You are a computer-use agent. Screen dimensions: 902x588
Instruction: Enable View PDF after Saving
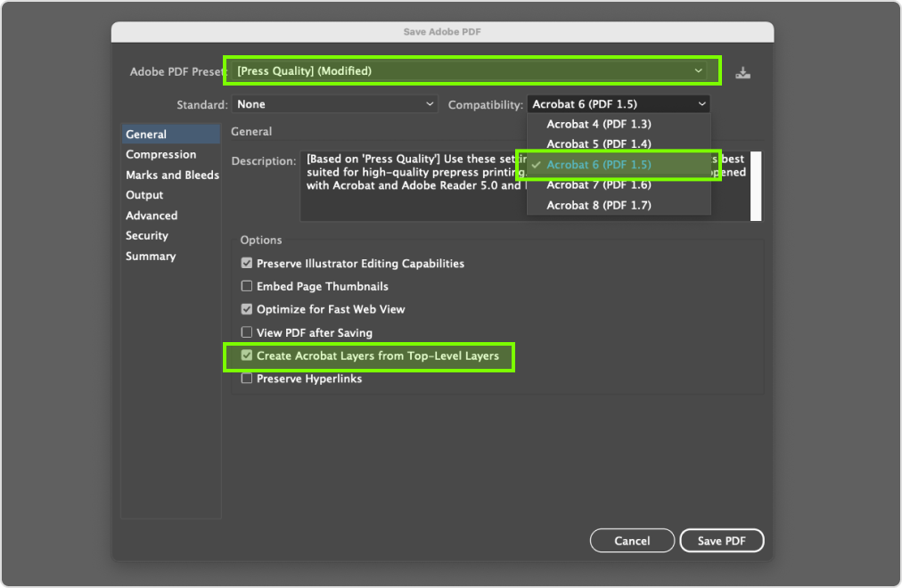point(247,332)
